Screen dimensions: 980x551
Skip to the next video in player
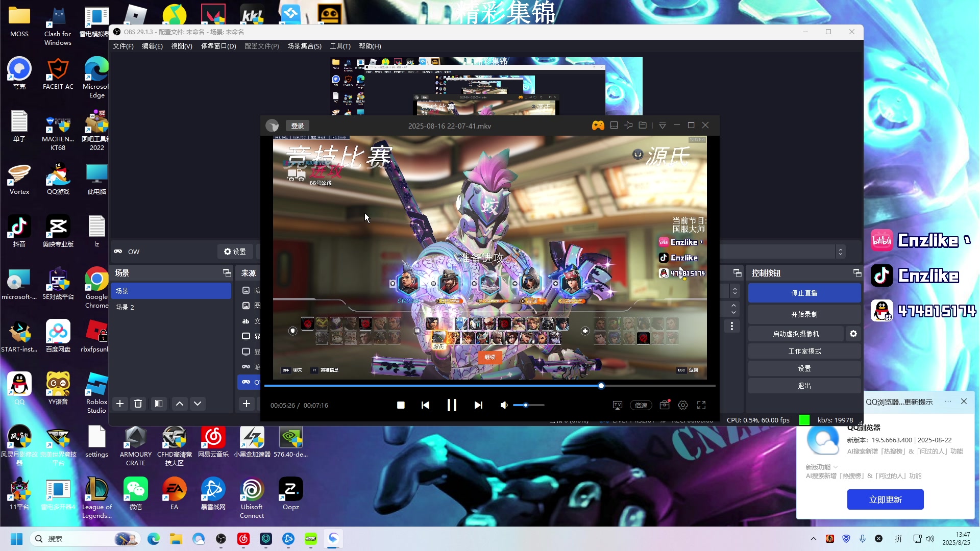tap(478, 405)
